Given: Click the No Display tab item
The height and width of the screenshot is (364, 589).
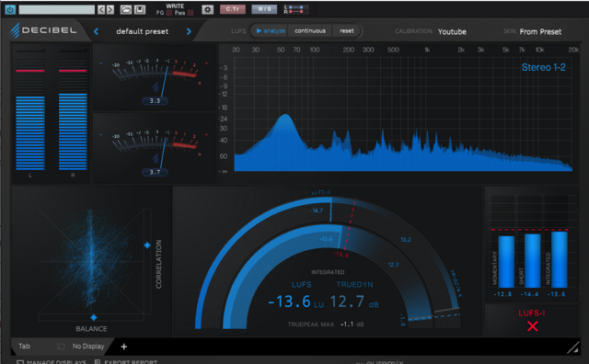Looking at the screenshot, I should (88, 347).
